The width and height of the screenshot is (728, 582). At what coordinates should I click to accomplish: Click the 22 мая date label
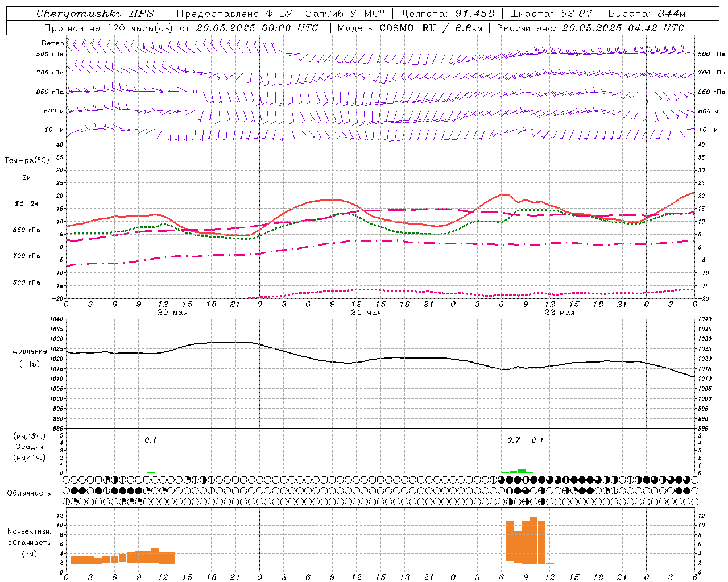(x=559, y=312)
